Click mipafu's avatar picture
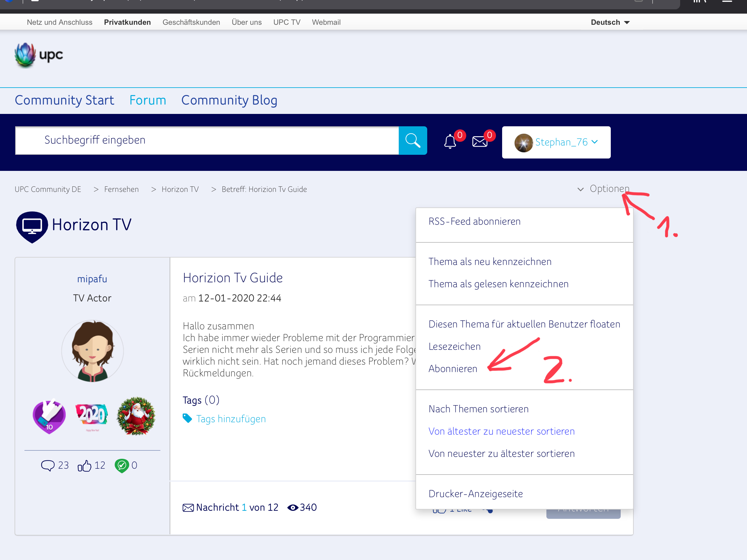 click(x=92, y=351)
